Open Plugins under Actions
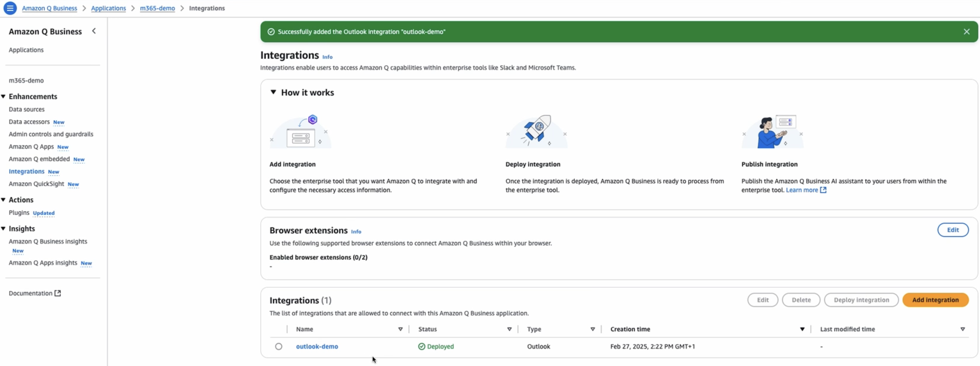This screenshot has width=980, height=366. [x=19, y=212]
